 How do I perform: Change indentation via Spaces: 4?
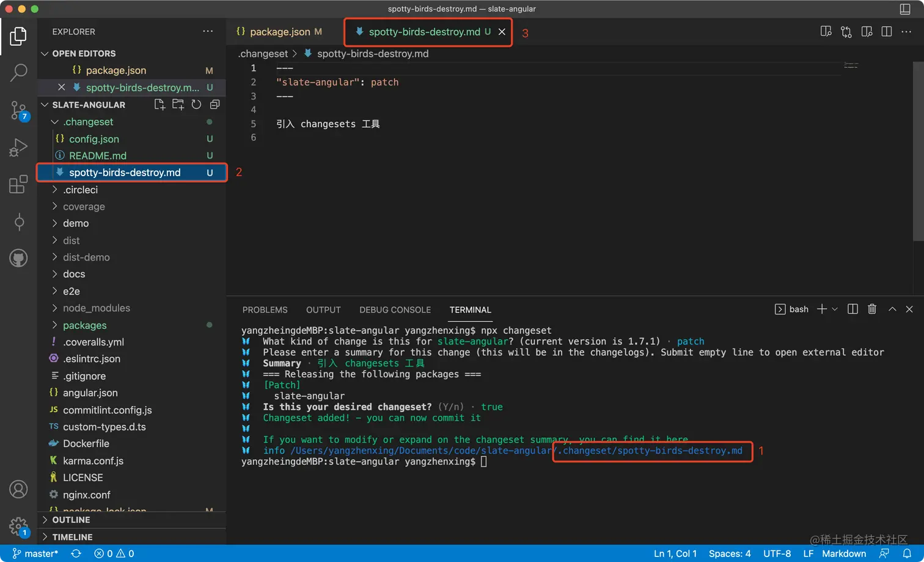(730, 553)
